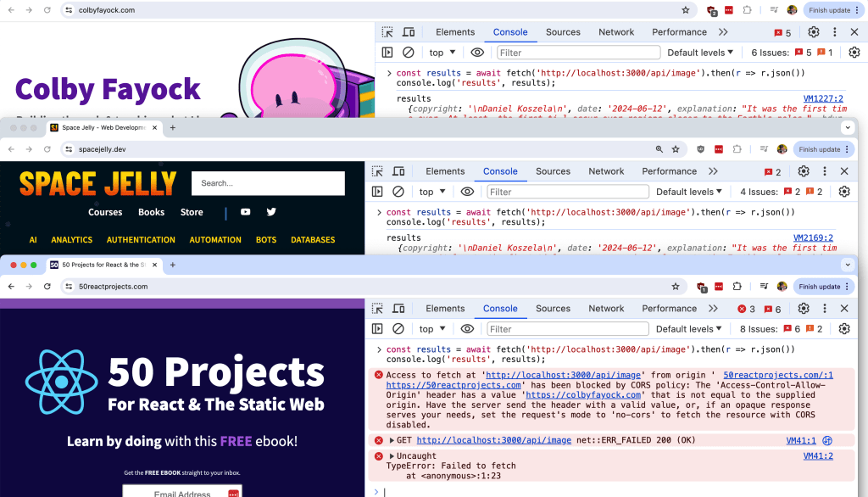
Task: Focus Search box on Space Jelly site
Action: tap(268, 183)
